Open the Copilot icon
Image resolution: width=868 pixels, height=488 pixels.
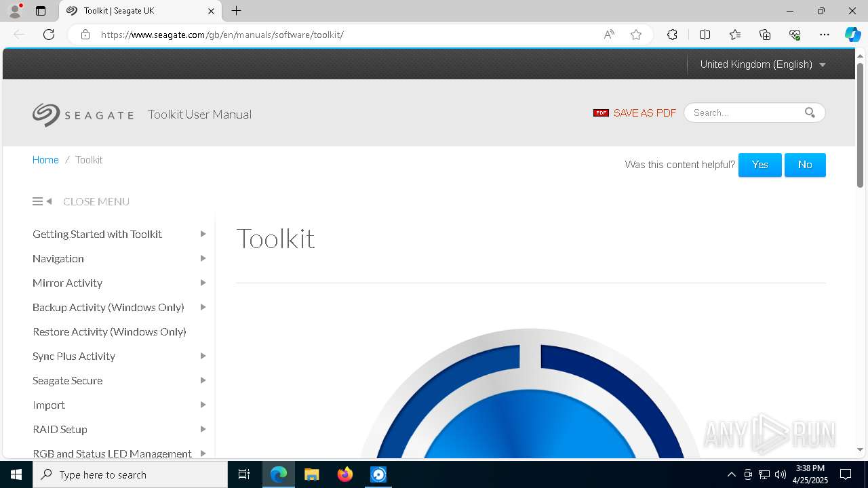(852, 35)
